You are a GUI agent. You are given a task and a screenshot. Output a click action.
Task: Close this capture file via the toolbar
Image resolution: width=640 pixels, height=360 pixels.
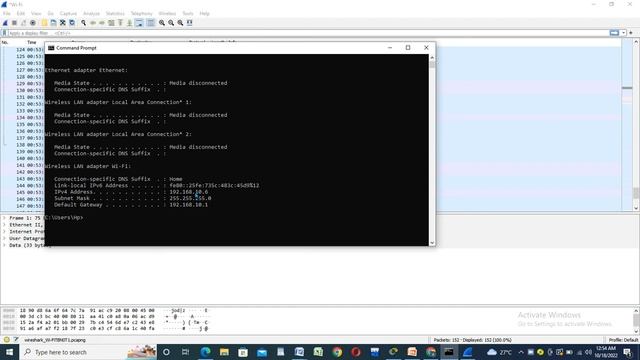[63, 23]
